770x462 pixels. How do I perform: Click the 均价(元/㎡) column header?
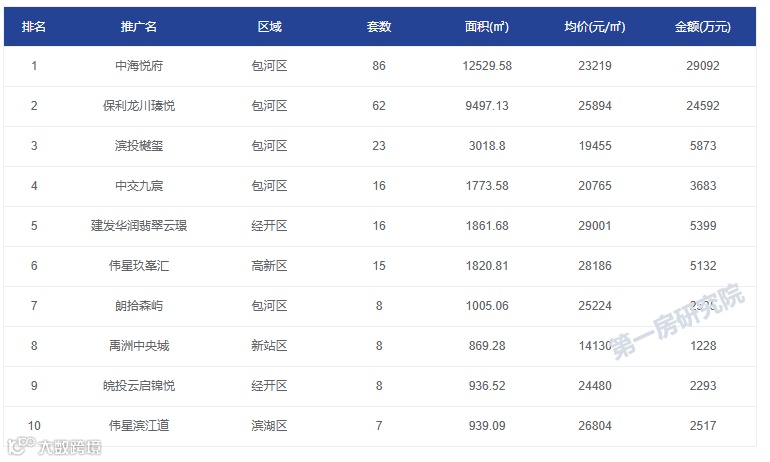click(595, 27)
